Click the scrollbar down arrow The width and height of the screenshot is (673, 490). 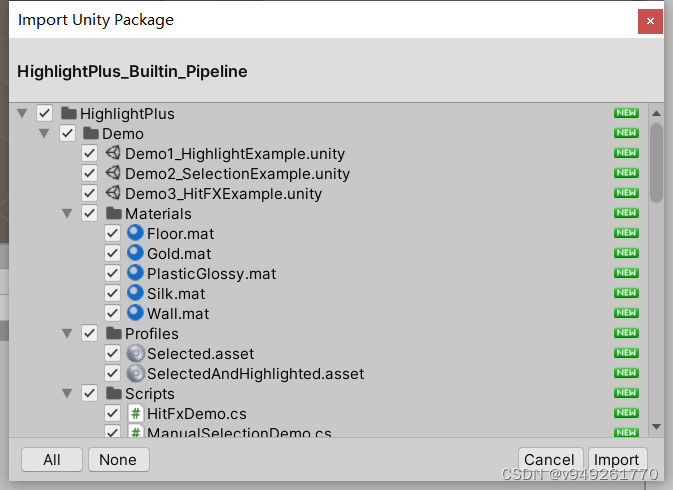click(656, 426)
